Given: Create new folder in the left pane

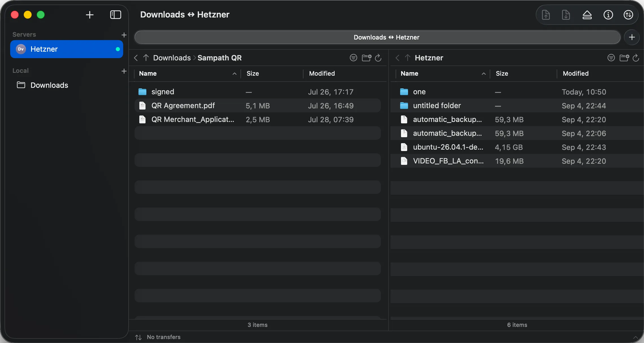Looking at the screenshot, I should (367, 58).
